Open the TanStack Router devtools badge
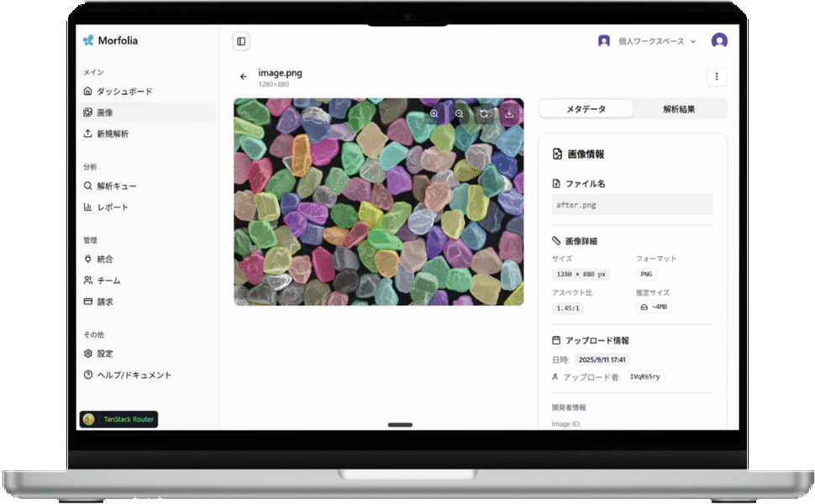Viewport: 815px width, 504px height. (x=118, y=419)
